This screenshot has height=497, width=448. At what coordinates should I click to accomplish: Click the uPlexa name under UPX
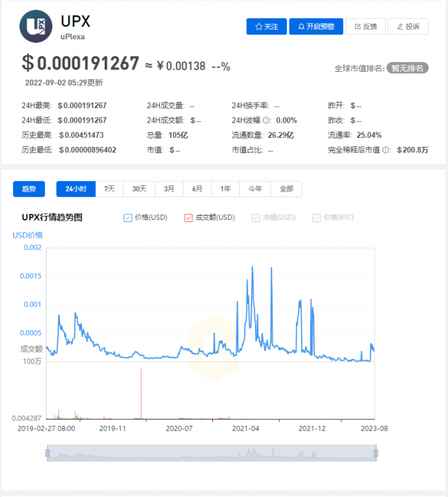[x=72, y=37]
